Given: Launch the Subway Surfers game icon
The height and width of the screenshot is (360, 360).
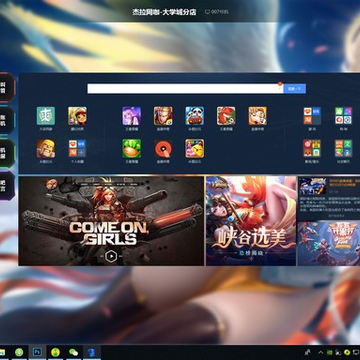Looking at the screenshot, I should tap(77, 116).
